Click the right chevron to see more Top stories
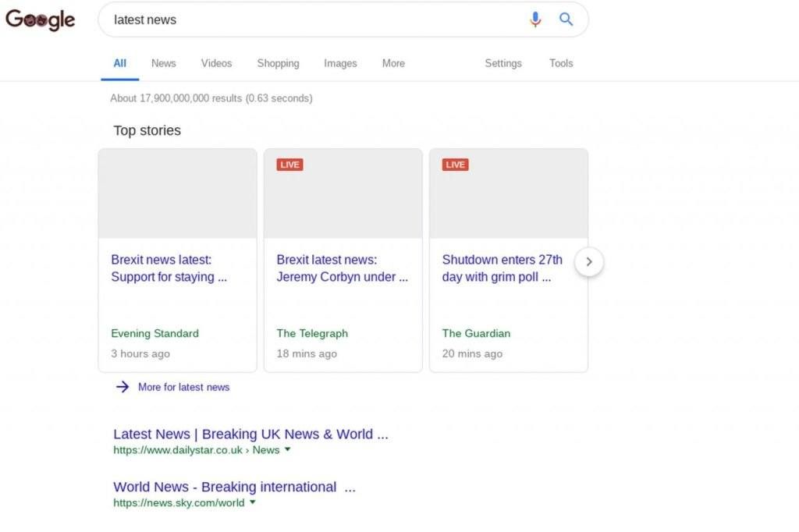 point(589,262)
